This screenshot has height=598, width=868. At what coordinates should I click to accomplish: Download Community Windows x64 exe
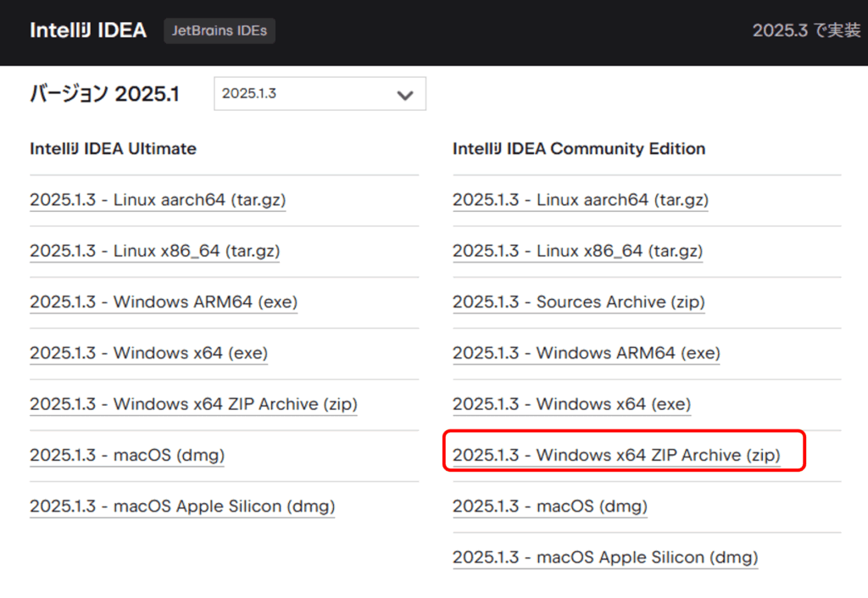pyautogui.click(x=571, y=404)
